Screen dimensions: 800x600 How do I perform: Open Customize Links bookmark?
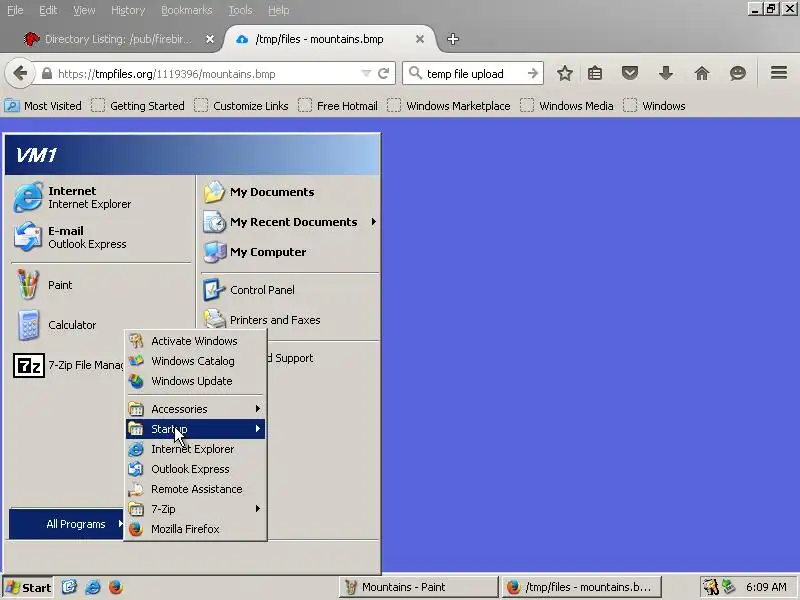click(x=241, y=106)
